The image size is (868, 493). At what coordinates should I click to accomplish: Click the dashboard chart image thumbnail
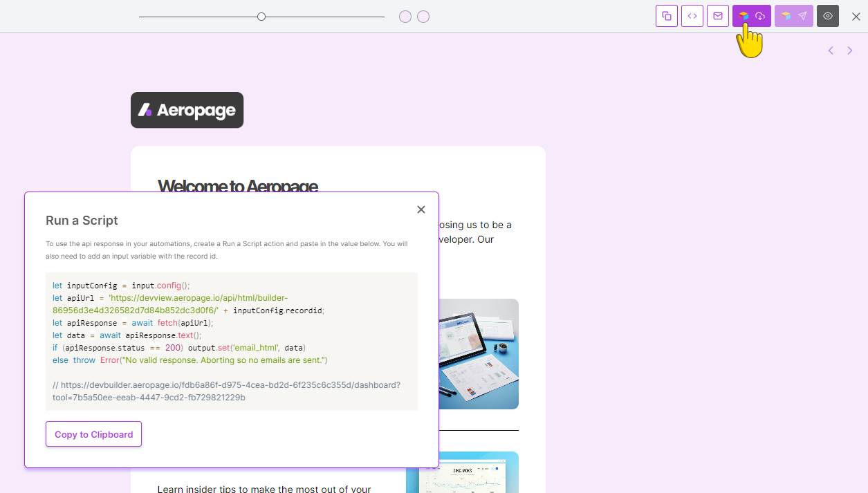462,472
